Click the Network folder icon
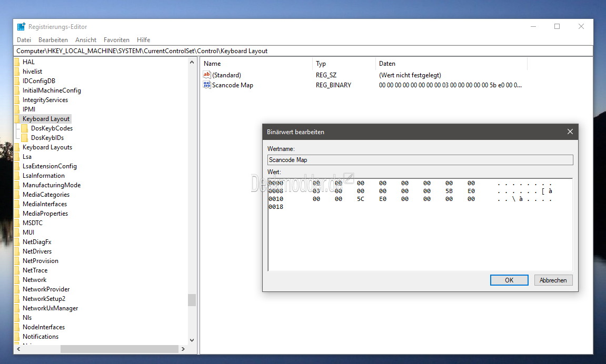 click(x=17, y=280)
